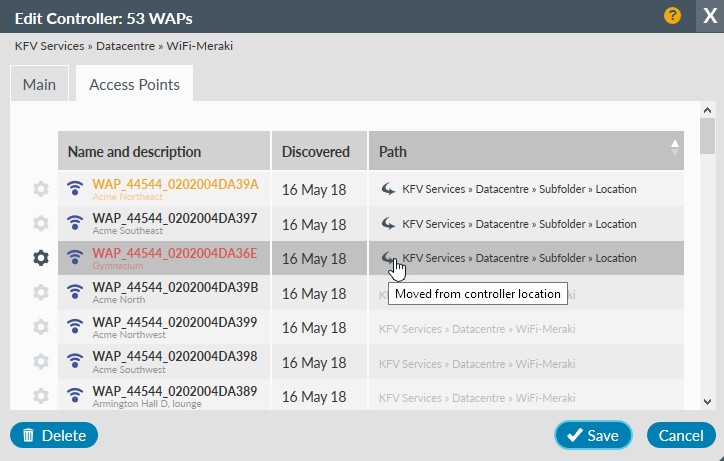Click WiFi icon beside WAP_44544_0202004DA399
Image resolution: width=724 pixels, height=461 pixels.
[x=75, y=327]
